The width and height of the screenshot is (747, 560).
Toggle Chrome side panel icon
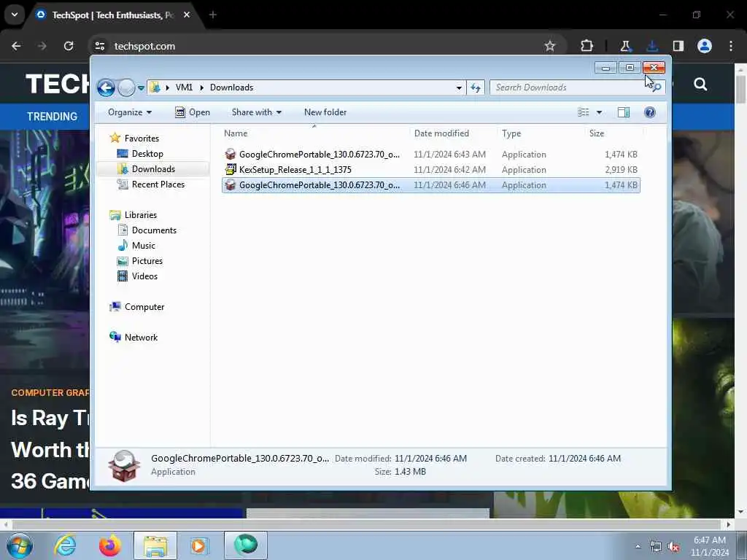[678, 46]
